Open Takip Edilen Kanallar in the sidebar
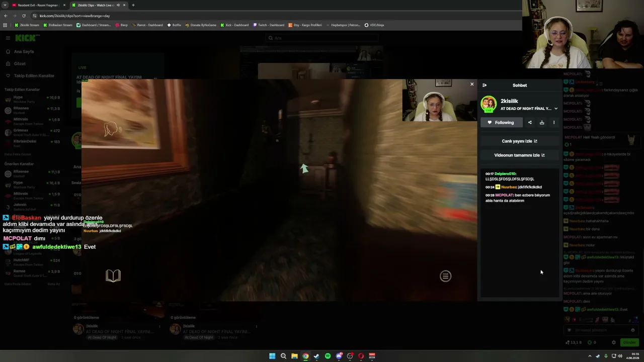Viewport: 644px width, 362px height. tap(30, 76)
